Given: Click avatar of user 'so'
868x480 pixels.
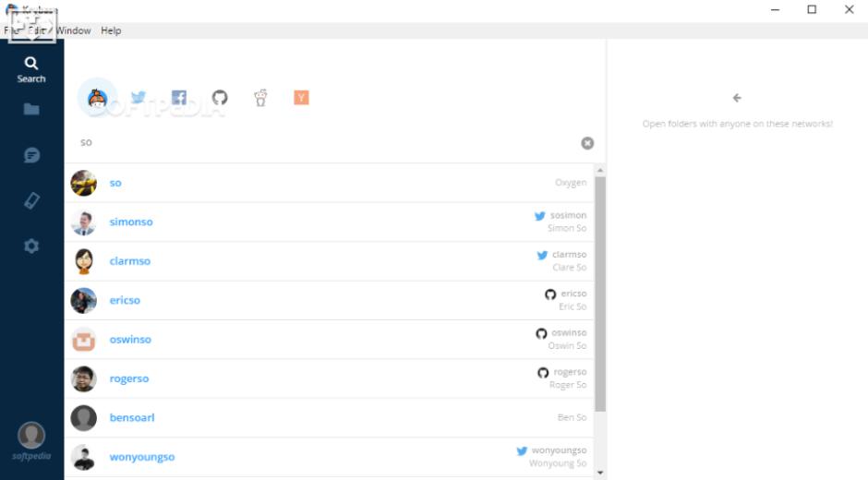Looking at the screenshot, I should coord(84,183).
